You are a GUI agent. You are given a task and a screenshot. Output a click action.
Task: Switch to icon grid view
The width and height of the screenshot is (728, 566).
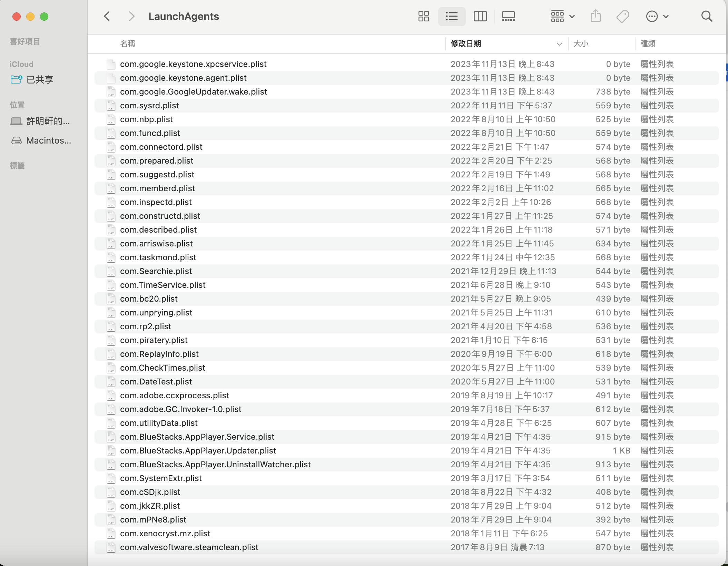pos(423,16)
